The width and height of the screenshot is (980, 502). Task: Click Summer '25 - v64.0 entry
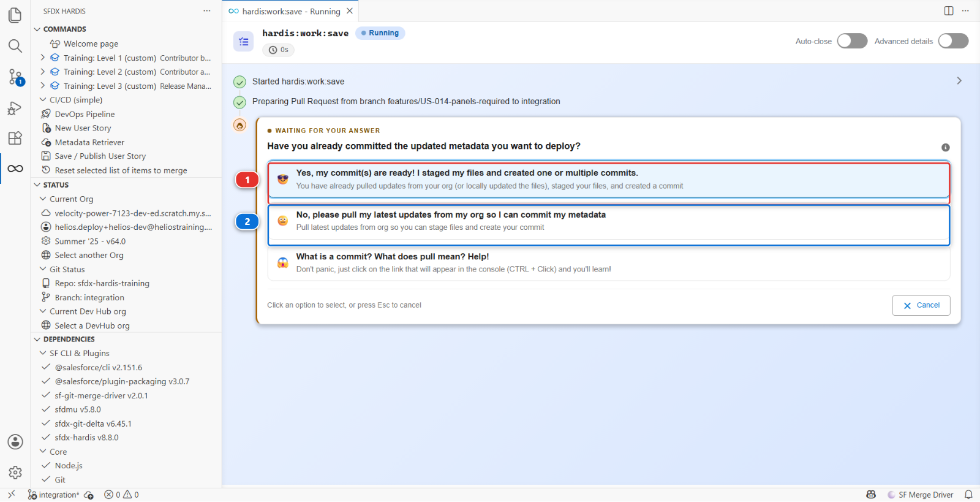click(x=90, y=241)
